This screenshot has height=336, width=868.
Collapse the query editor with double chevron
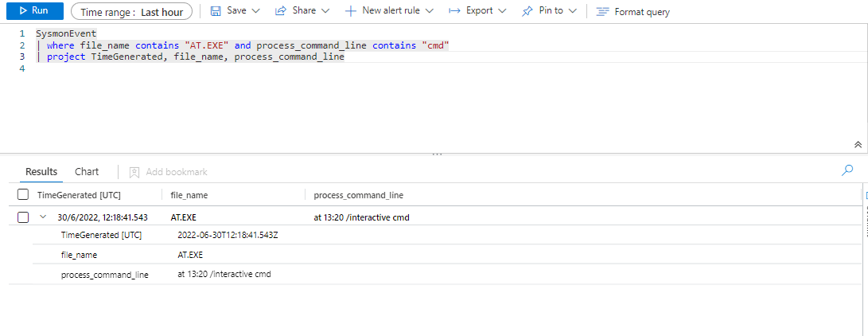(x=857, y=144)
